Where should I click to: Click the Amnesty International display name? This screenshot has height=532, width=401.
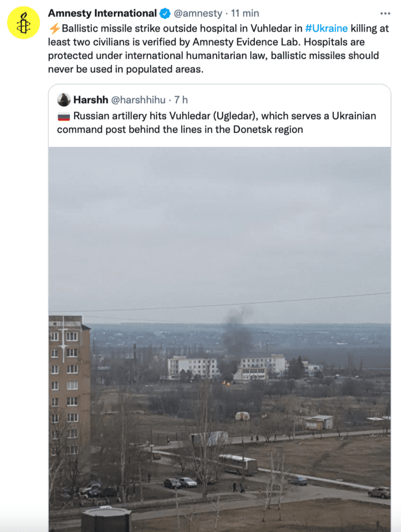[102, 13]
